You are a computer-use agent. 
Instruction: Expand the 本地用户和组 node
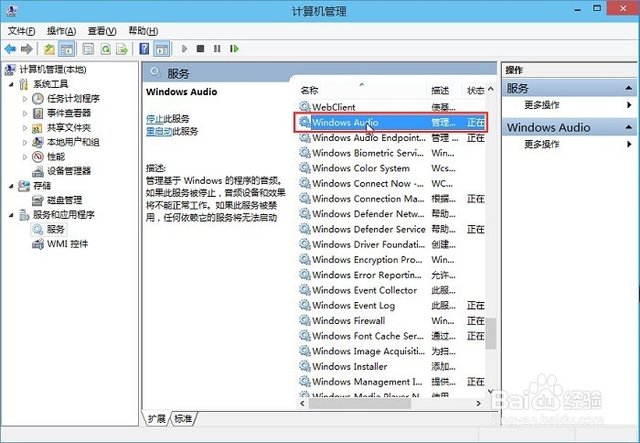coord(25,142)
